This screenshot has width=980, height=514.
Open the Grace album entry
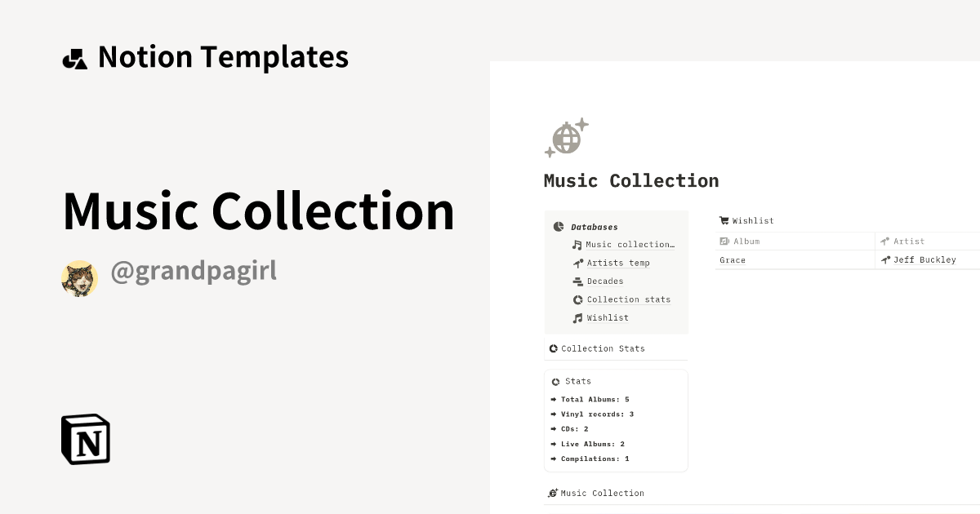732,259
